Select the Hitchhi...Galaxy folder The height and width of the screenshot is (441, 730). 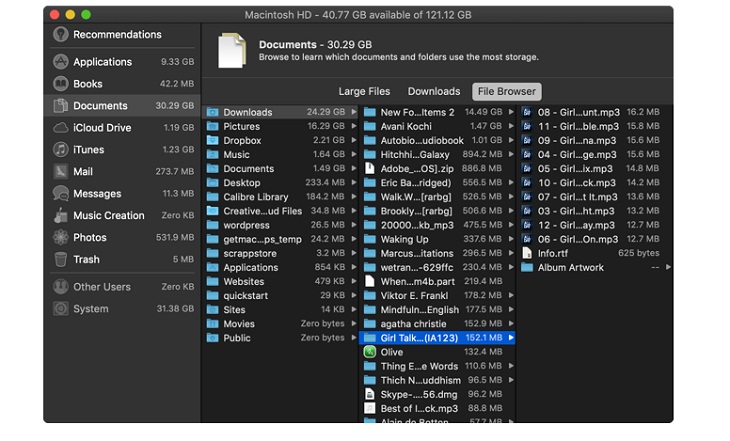click(x=438, y=154)
